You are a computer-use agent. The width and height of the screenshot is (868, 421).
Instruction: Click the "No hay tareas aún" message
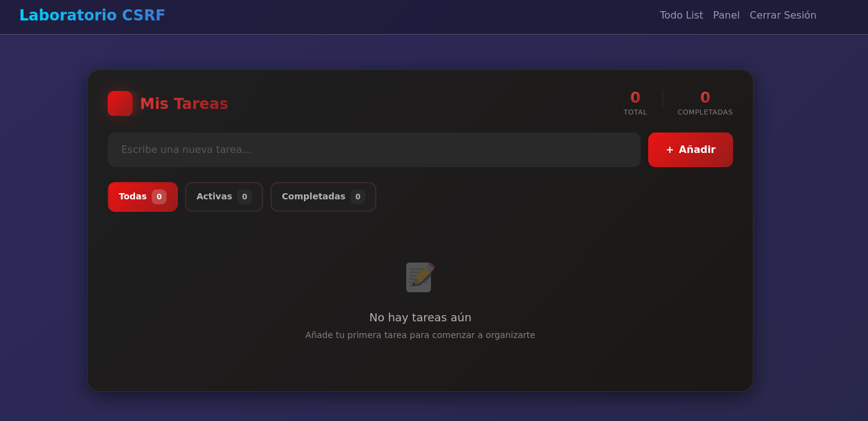point(420,318)
